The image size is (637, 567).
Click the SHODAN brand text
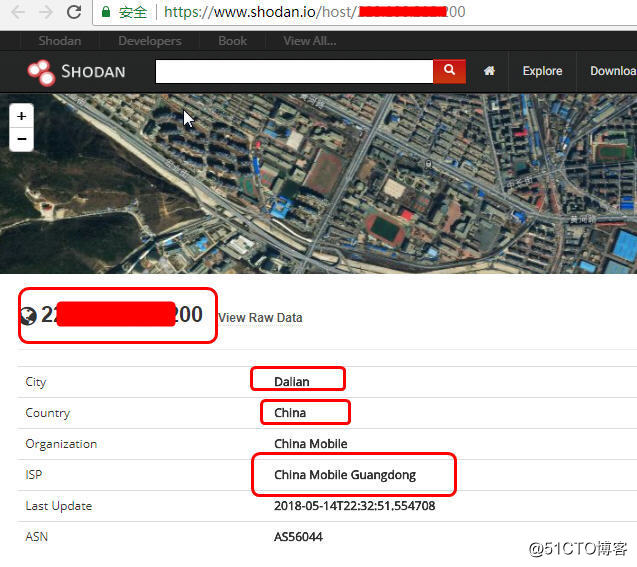pos(93,72)
